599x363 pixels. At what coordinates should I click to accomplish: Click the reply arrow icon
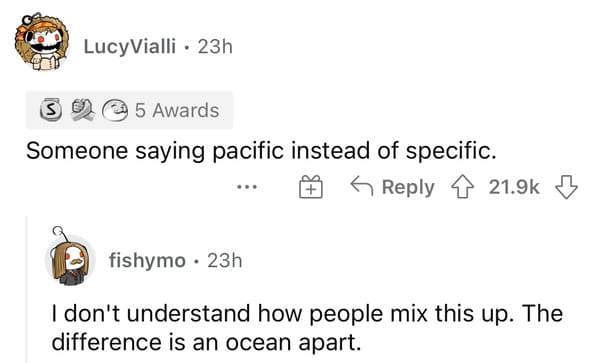[361, 186]
